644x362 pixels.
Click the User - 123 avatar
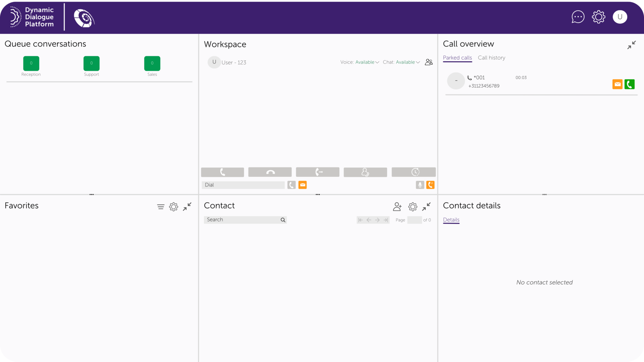[x=214, y=62]
